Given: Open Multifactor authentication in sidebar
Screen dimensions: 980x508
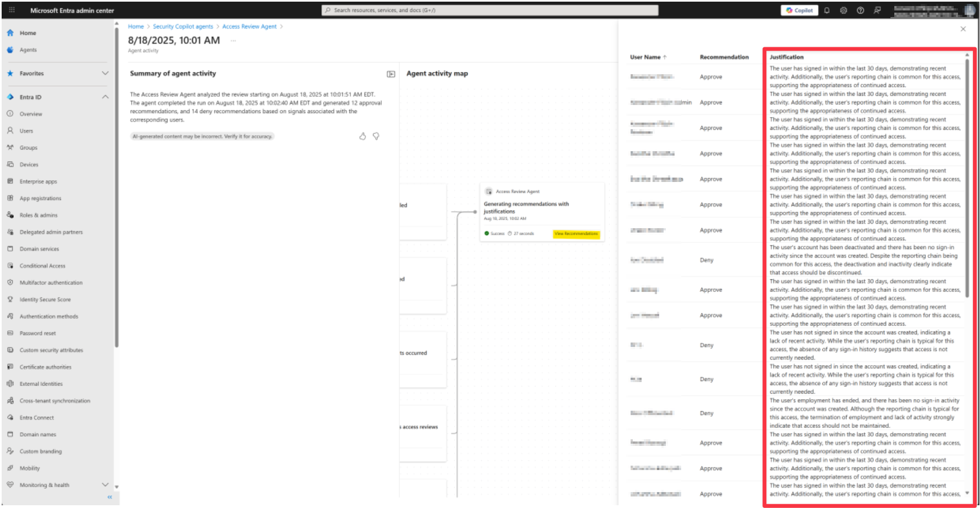Looking at the screenshot, I should 51,283.
